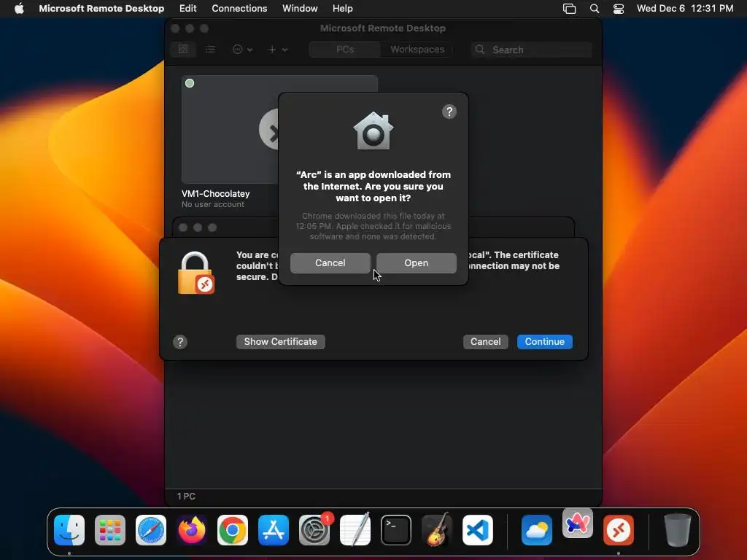Open Finder from the Dock
Screen dimensions: 747x560
(69, 530)
